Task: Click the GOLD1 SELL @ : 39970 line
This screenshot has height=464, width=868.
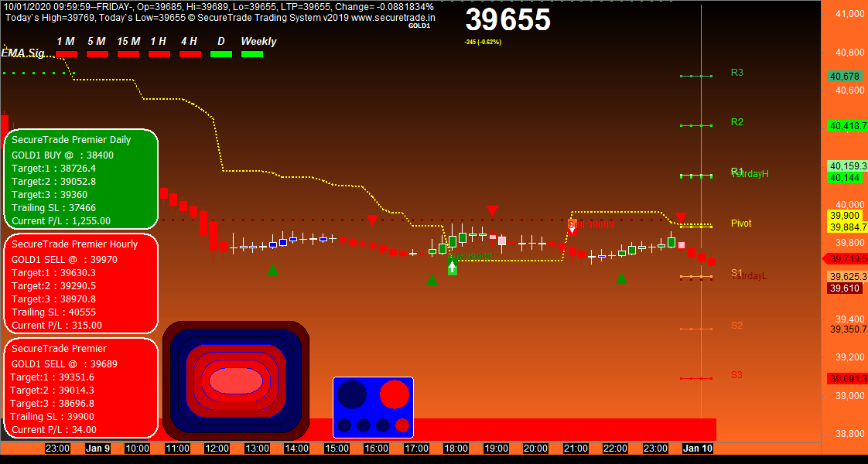Action: (64, 259)
